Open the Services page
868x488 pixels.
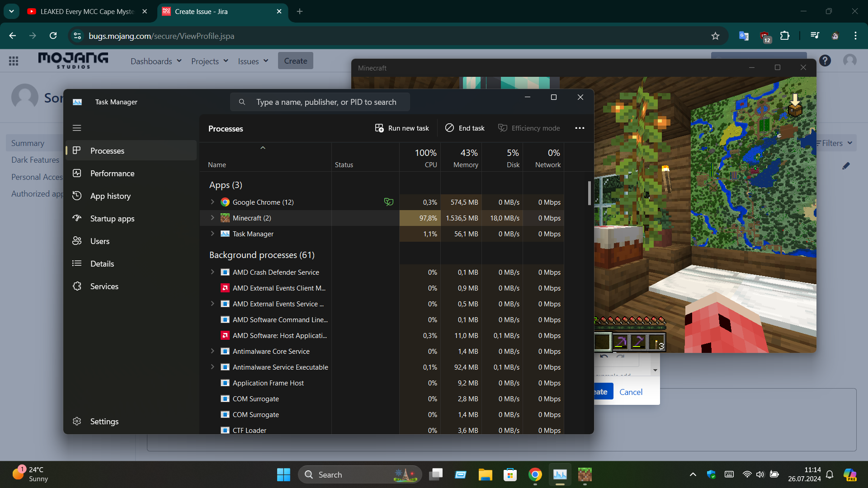click(104, 286)
